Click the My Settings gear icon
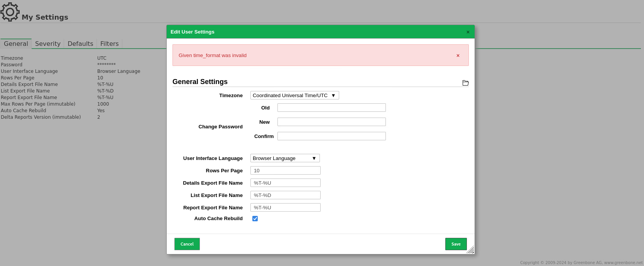The height and width of the screenshot is (266, 644). [x=10, y=12]
